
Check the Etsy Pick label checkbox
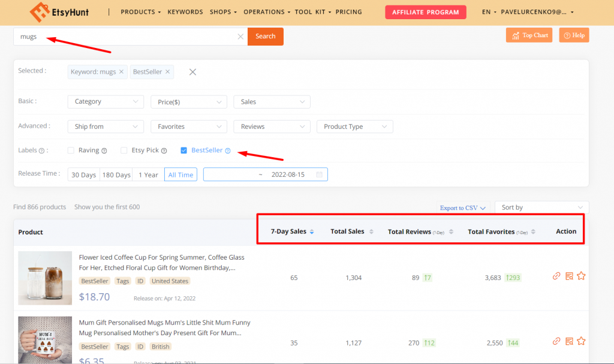coord(124,151)
